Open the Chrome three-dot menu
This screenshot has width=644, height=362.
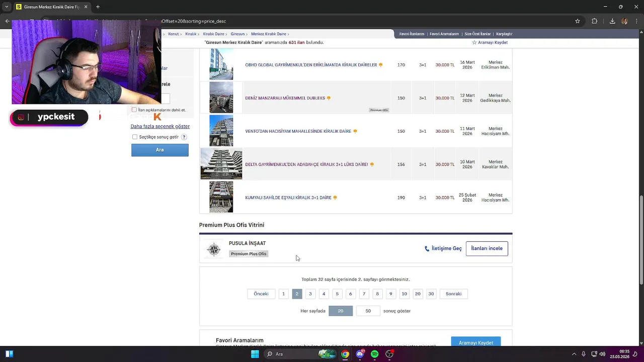(636, 21)
